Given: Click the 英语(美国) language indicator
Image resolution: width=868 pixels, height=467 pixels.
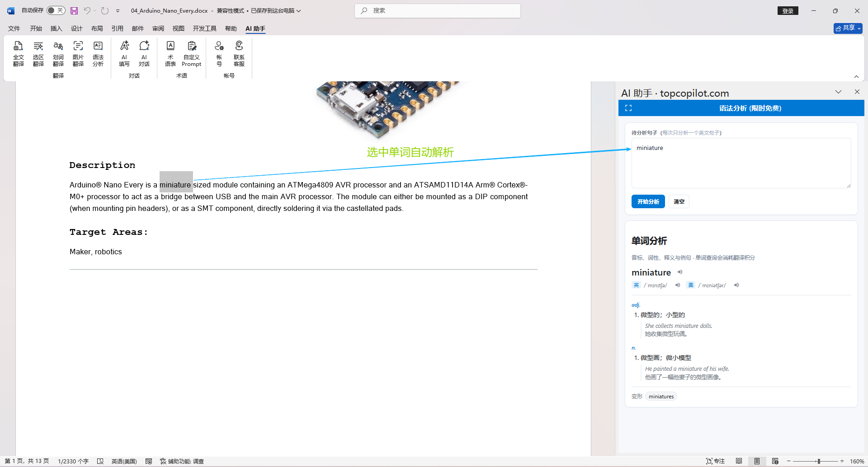Looking at the screenshot, I should coord(124,461).
